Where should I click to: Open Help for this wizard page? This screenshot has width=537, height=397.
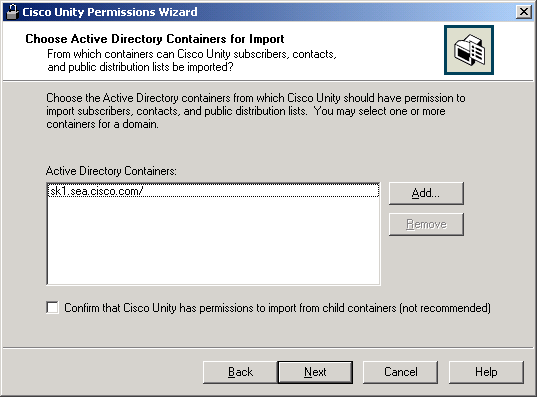coord(486,372)
